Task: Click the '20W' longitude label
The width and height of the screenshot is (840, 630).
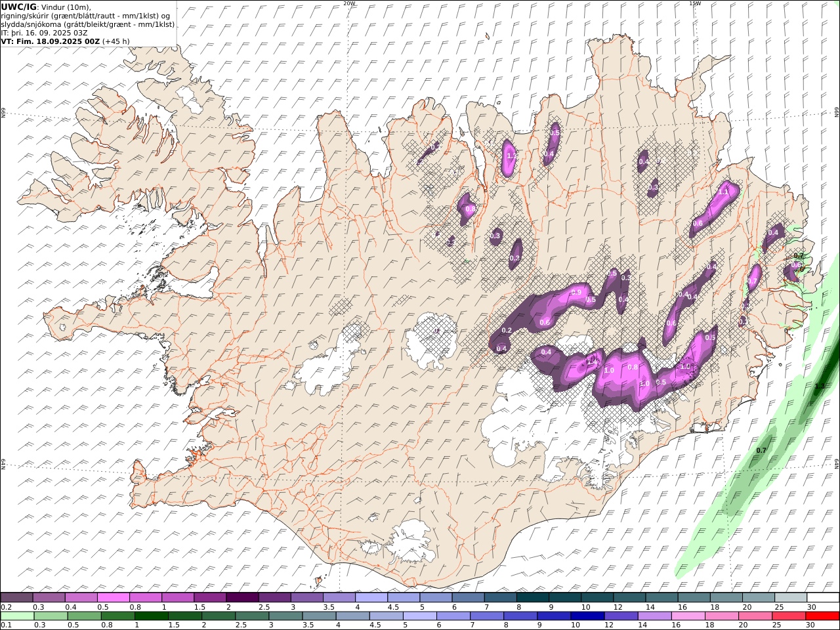Action: (x=349, y=3)
